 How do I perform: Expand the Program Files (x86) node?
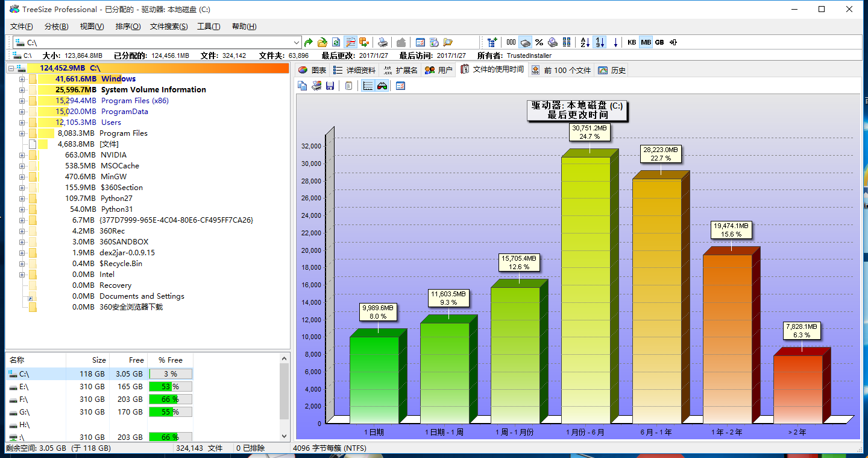pos(22,101)
